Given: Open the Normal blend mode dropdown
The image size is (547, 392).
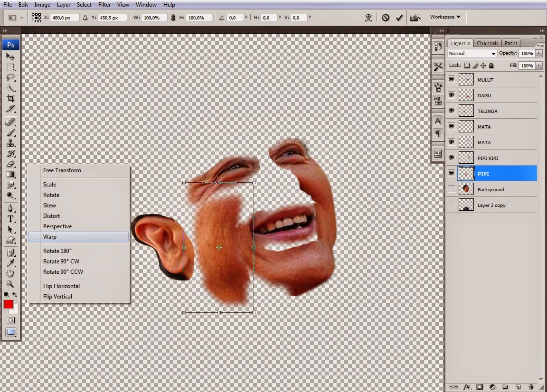Looking at the screenshot, I should coord(472,53).
